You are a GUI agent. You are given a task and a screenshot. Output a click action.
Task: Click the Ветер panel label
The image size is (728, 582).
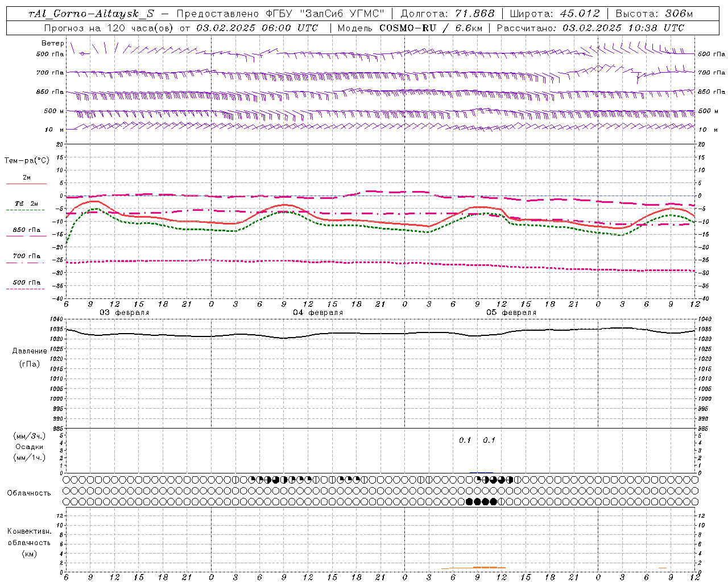pyautogui.click(x=53, y=43)
